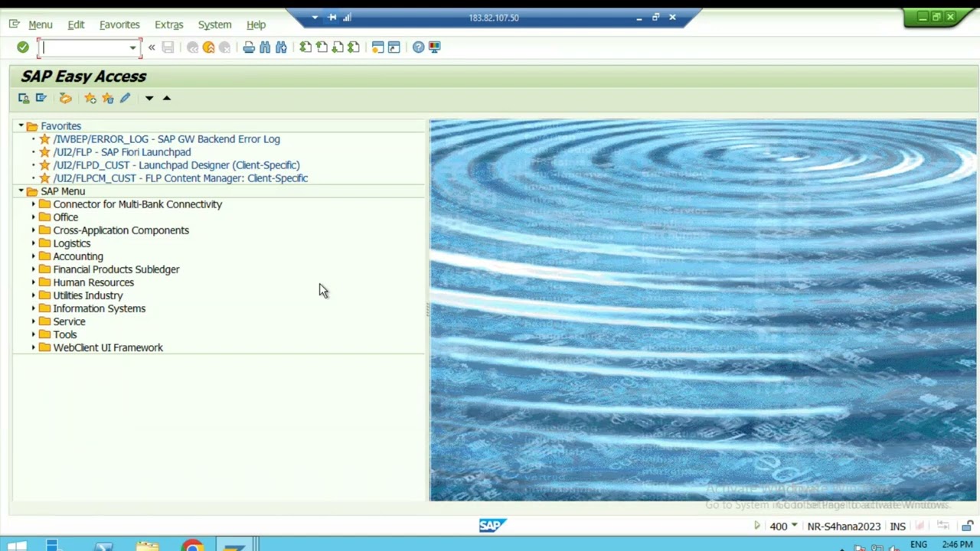
Task: Click the Back double-chevron toolbar icon
Action: click(152, 47)
